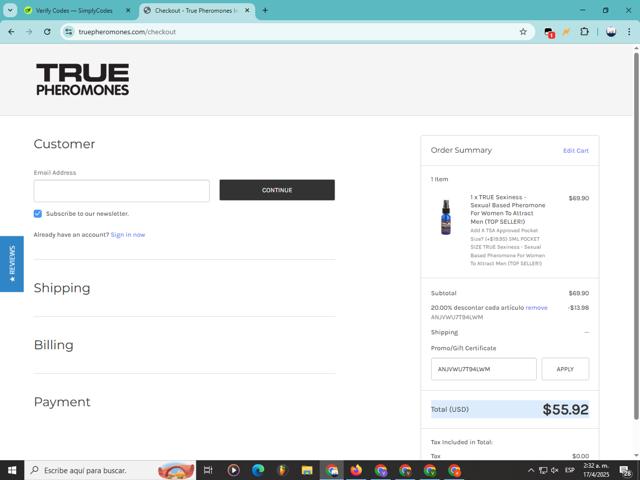Click the Windows taskbar search box
The image size is (640, 480).
click(x=110, y=470)
